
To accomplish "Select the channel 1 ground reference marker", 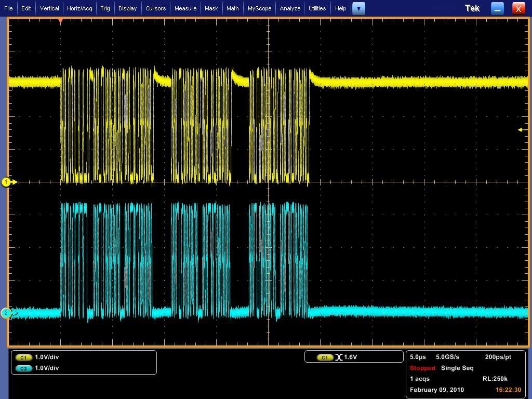I will coord(7,182).
